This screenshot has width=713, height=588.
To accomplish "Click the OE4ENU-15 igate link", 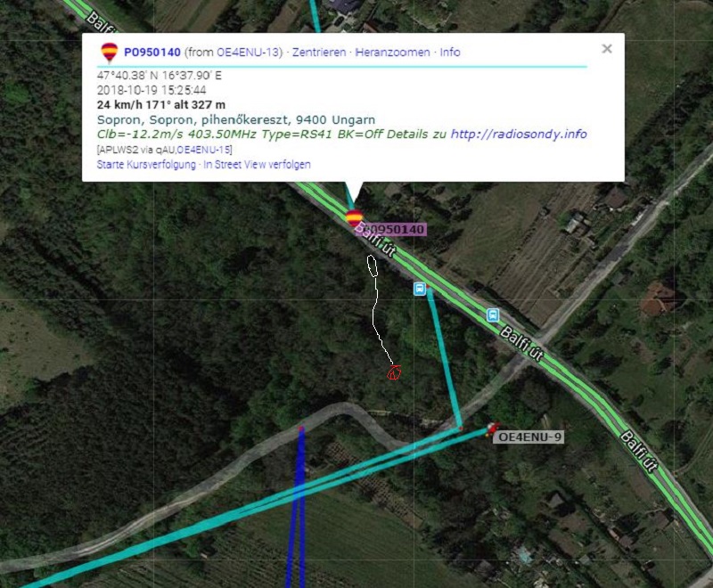I will 204,150.
